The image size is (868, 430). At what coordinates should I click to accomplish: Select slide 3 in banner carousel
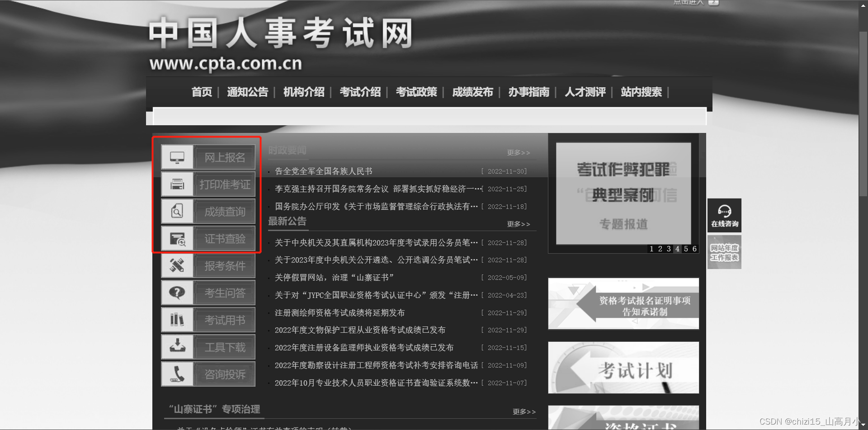669,249
